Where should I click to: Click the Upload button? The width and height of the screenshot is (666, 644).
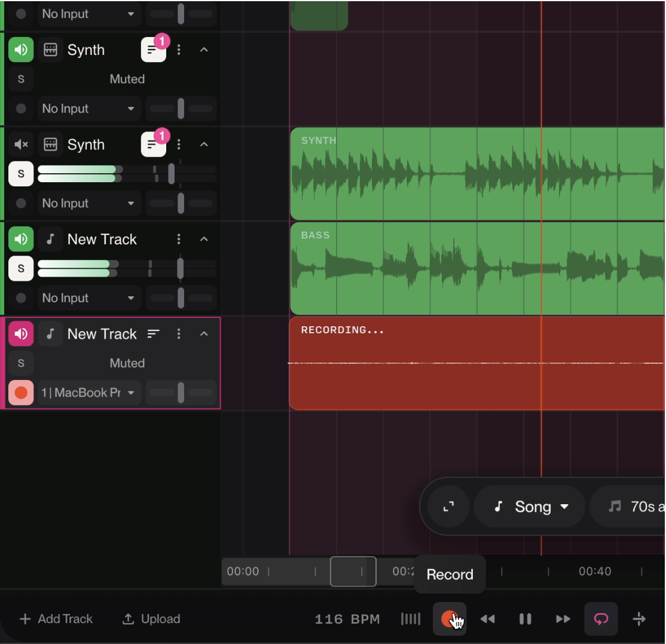(x=151, y=619)
